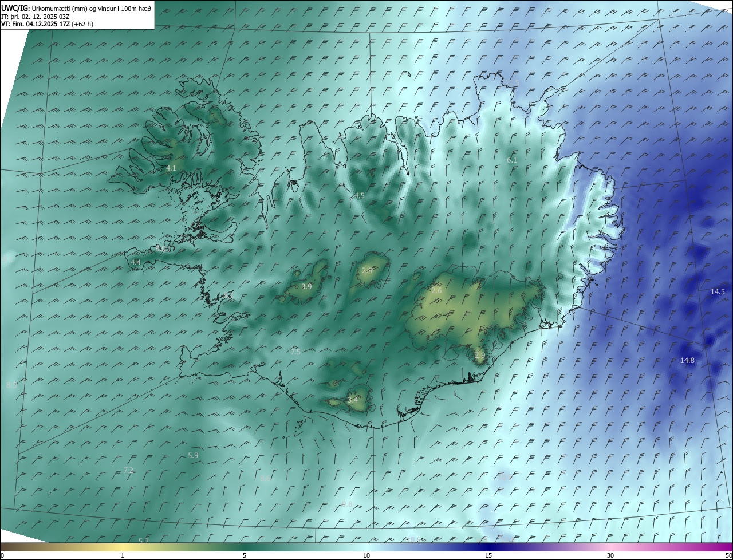Viewport: 733px width, 560px height.
Task: Click the title line 'UWC/IG: Úrkomumætti (mm) og vindur í 100m hæð'
Action: pyautogui.click(x=76, y=8)
